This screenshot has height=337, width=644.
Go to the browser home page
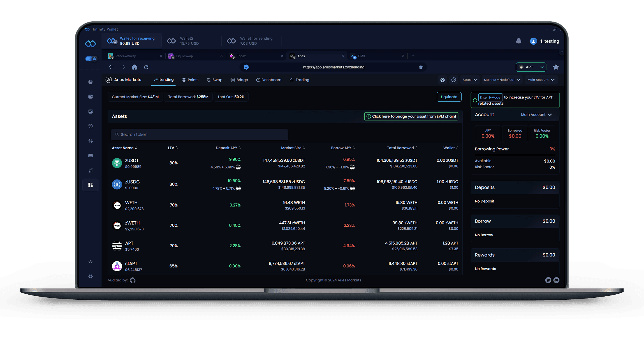click(135, 67)
